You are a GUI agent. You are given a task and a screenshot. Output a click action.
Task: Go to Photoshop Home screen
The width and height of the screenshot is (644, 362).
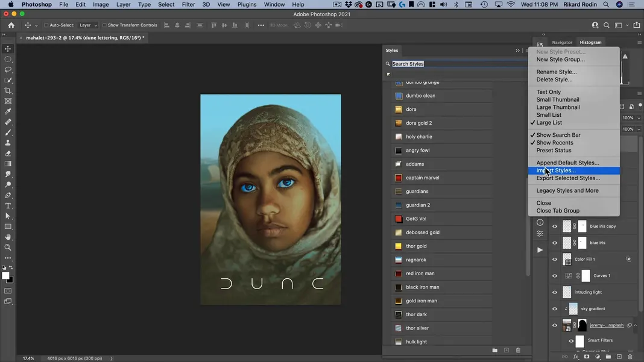[11, 25]
